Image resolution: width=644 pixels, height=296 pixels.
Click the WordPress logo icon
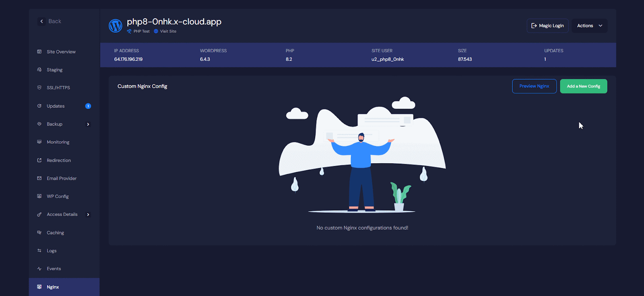click(x=116, y=26)
